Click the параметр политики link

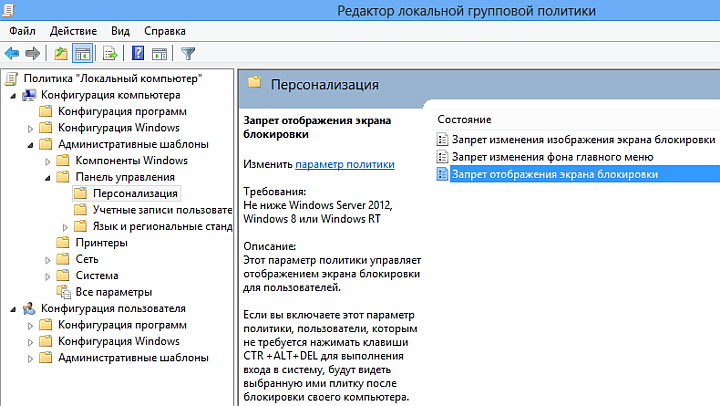coord(345,164)
